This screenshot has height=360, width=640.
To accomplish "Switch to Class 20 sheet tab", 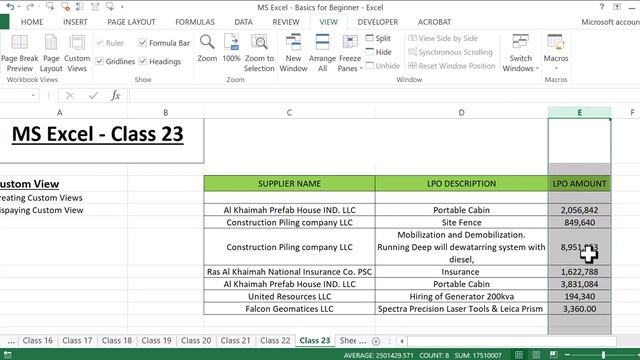I will (196, 340).
